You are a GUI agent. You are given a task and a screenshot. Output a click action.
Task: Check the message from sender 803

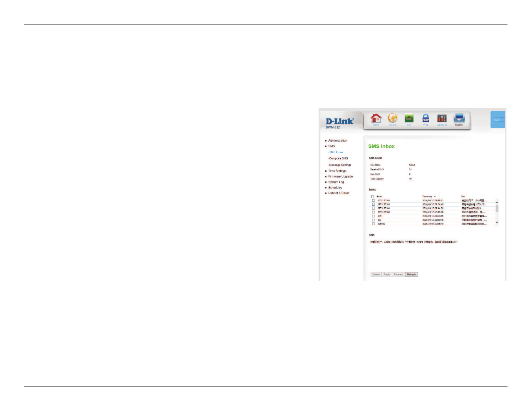(x=373, y=220)
